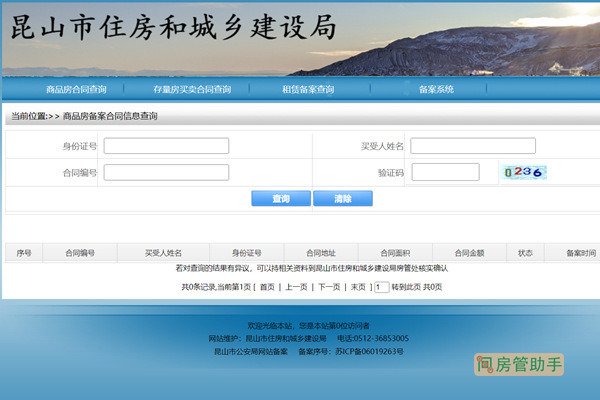The width and height of the screenshot is (600, 400).
Task: Click the 合同面积 column header
Action: pos(395,253)
